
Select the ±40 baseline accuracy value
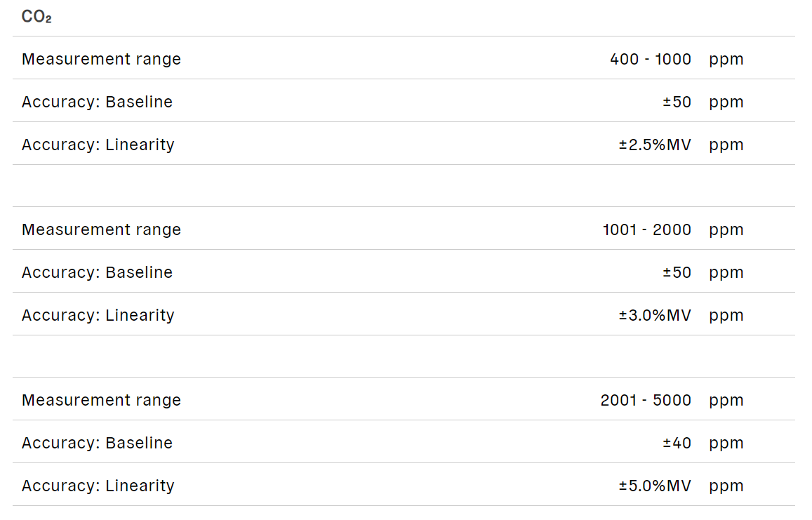(677, 443)
